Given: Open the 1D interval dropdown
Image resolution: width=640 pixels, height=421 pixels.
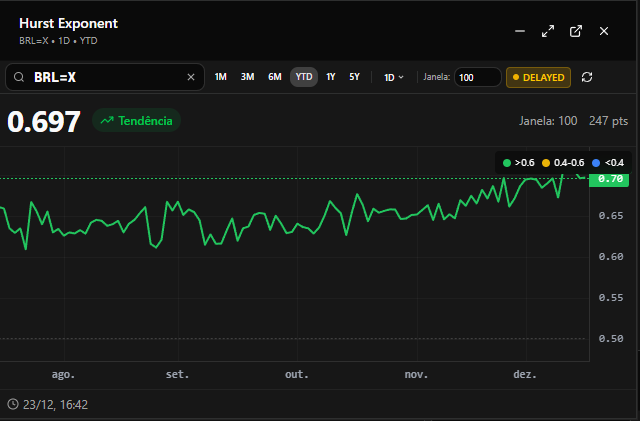Looking at the screenshot, I should point(393,77).
